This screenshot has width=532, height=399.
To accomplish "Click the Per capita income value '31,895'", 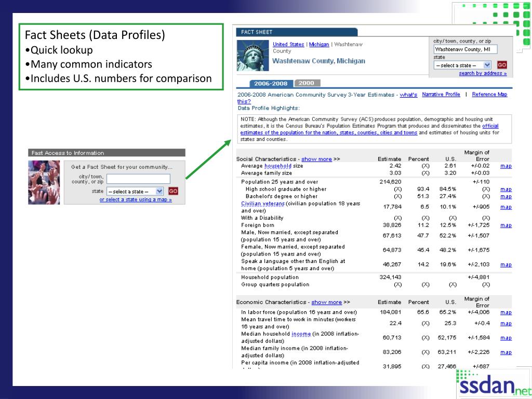I will tap(392, 366).
